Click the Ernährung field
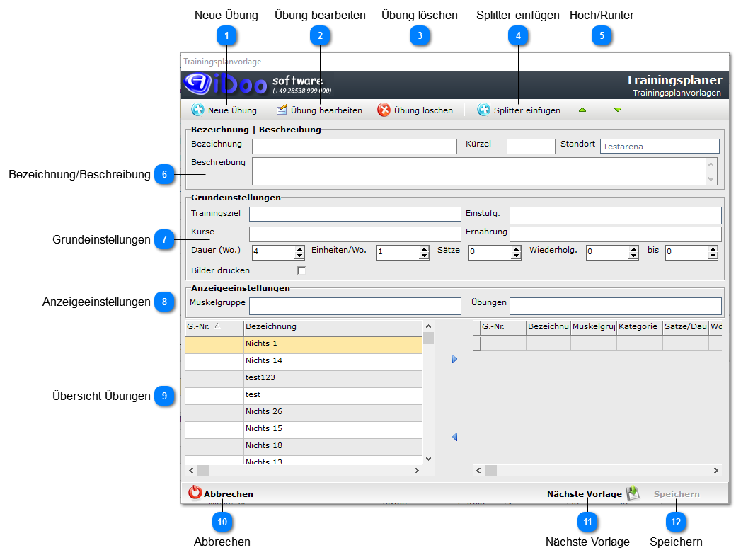 pos(616,234)
